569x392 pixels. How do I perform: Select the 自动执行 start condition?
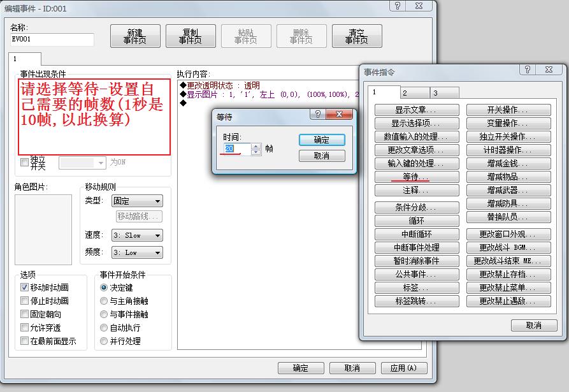pos(104,328)
